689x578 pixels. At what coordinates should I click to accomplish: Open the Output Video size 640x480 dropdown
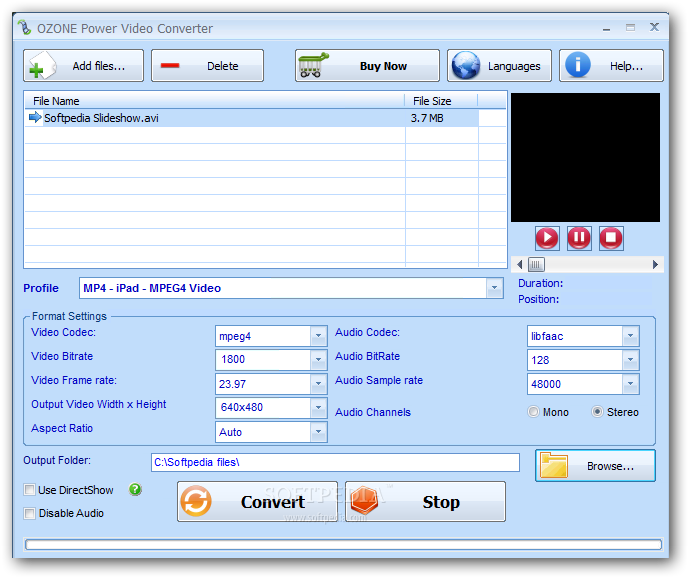318,408
